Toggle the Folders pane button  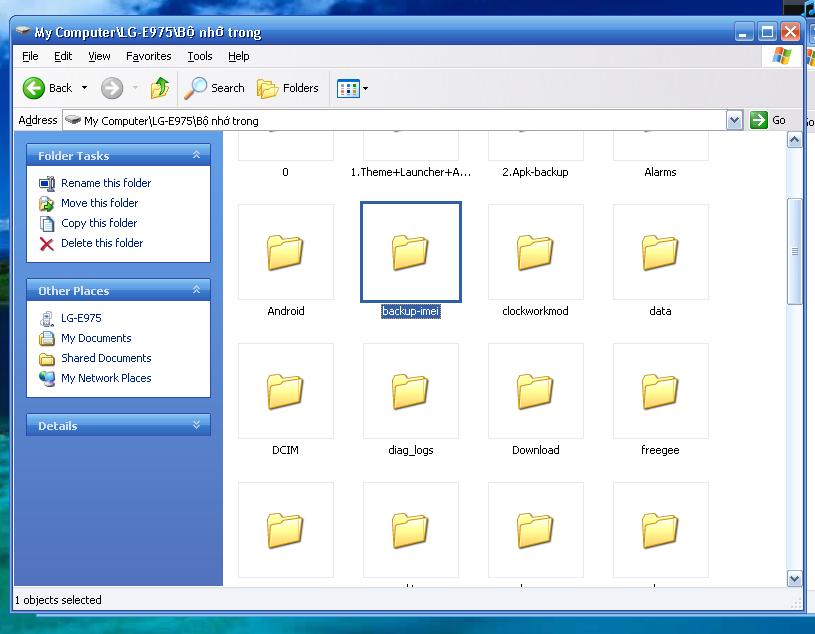pyautogui.click(x=287, y=88)
